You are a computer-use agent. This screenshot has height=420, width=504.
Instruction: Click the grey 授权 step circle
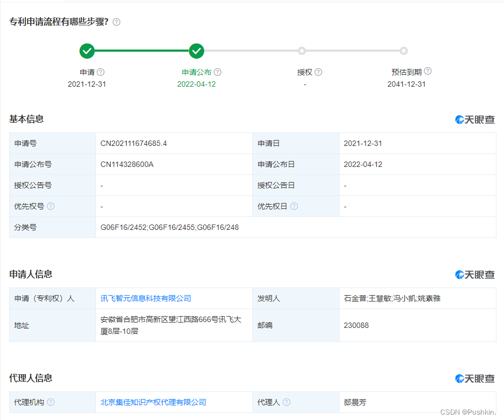(301, 51)
